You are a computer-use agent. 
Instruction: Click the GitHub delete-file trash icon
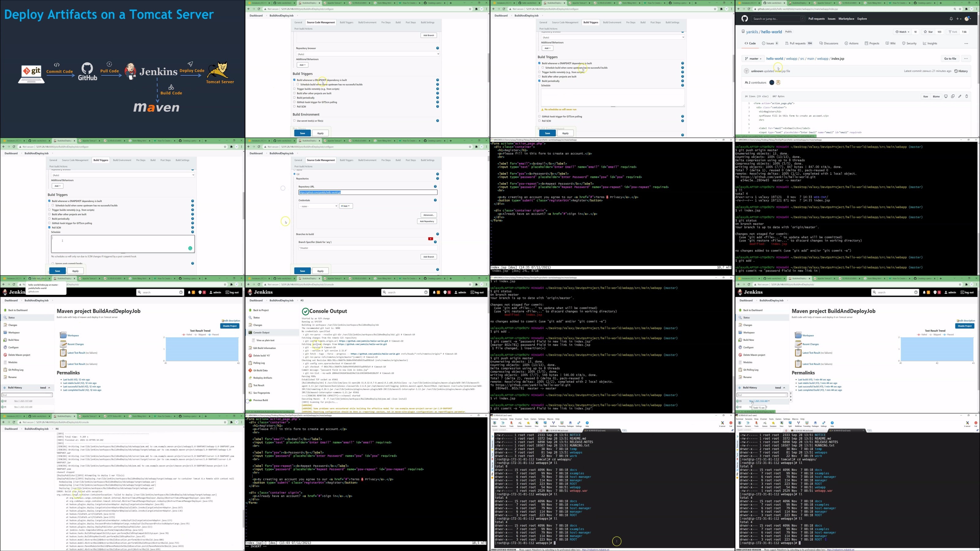(967, 96)
